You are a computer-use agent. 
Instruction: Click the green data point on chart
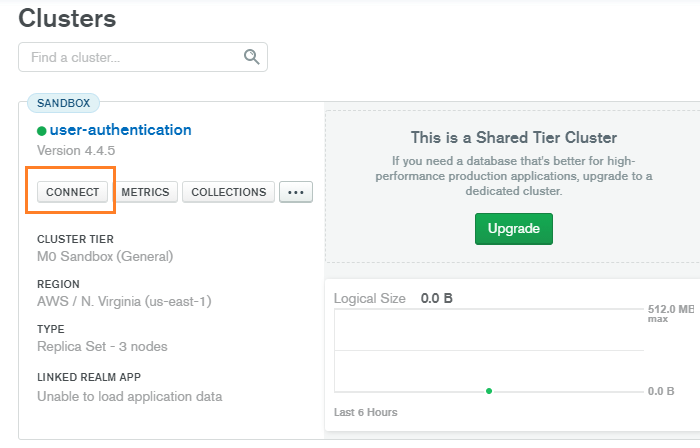489,391
